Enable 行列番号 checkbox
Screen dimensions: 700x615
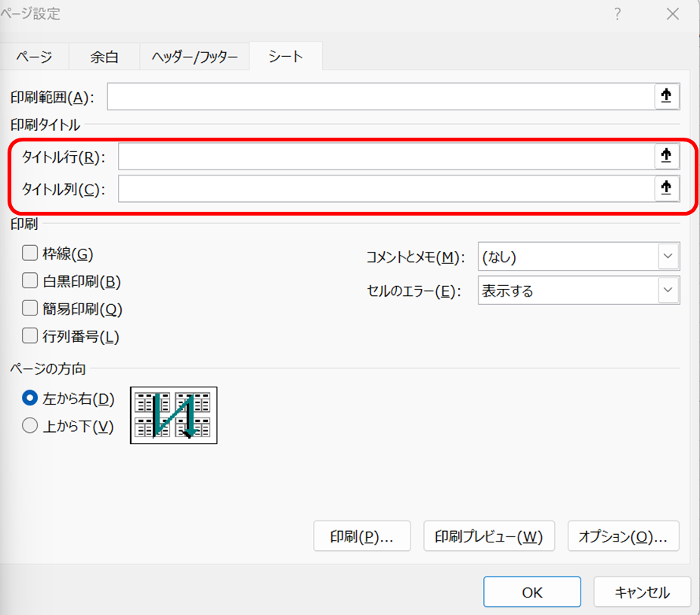click(x=30, y=337)
